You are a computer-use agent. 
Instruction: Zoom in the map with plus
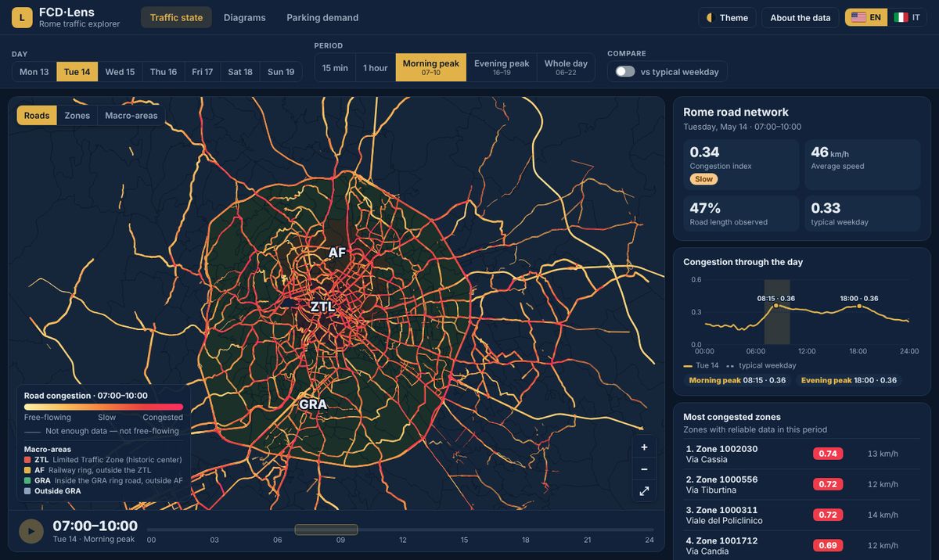(644, 447)
